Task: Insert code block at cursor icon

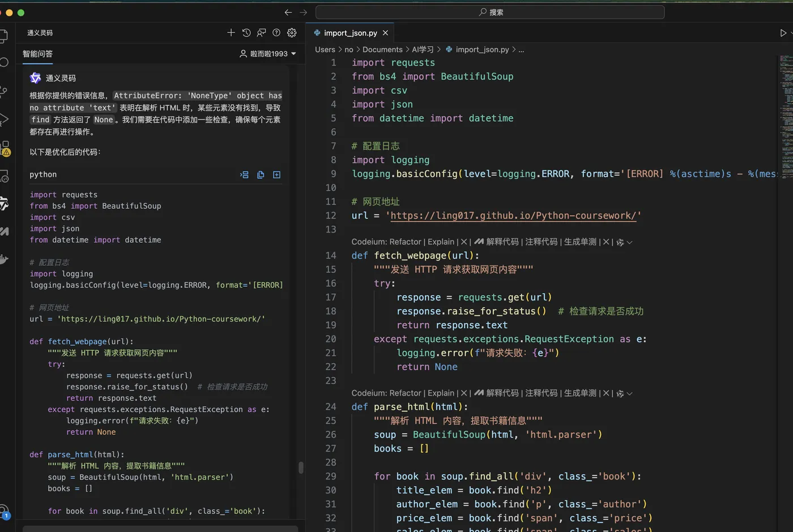Action: [x=245, y=175]
